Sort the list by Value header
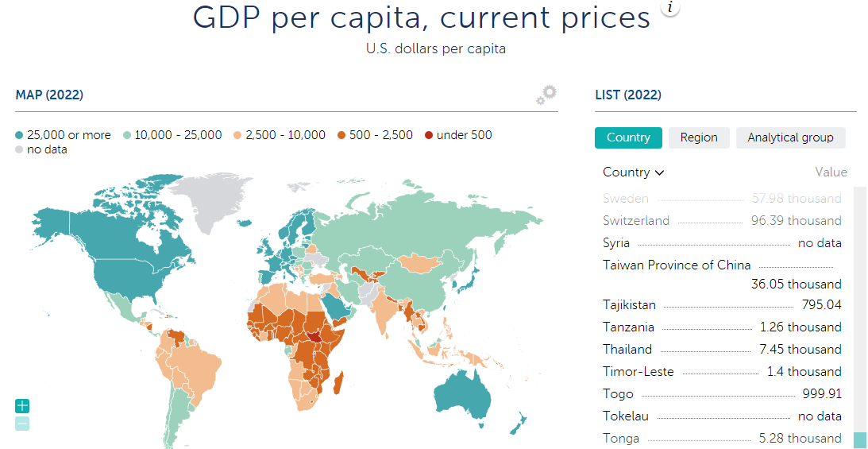868x449 pixels. [831, 172]
